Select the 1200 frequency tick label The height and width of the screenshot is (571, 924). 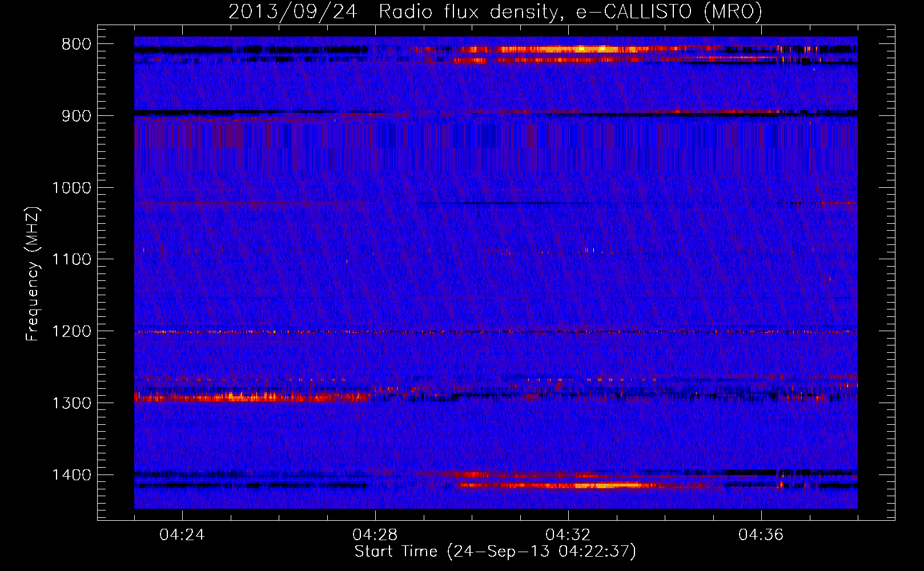pos(71,331)
